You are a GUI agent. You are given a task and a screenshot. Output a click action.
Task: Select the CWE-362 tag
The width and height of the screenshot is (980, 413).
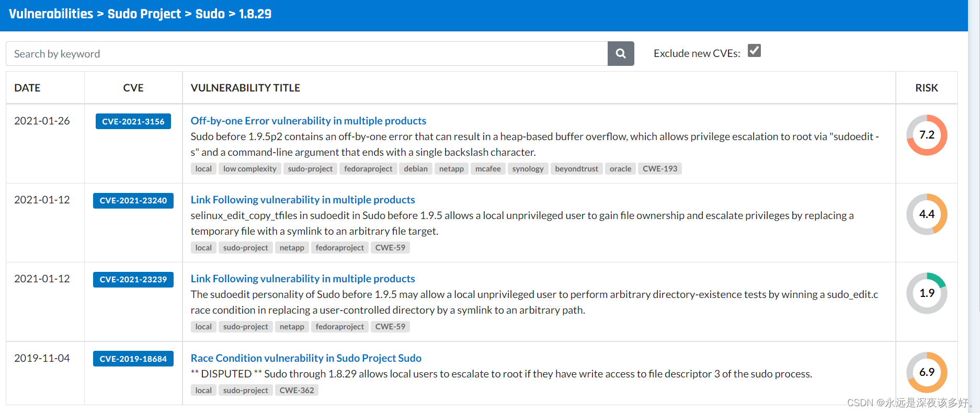297,390
